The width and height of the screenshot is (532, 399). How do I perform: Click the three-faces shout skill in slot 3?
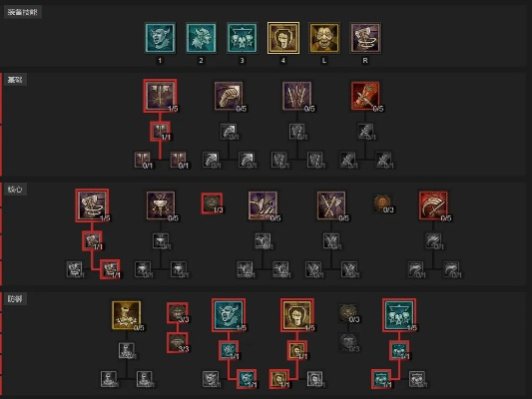point(242,38)
